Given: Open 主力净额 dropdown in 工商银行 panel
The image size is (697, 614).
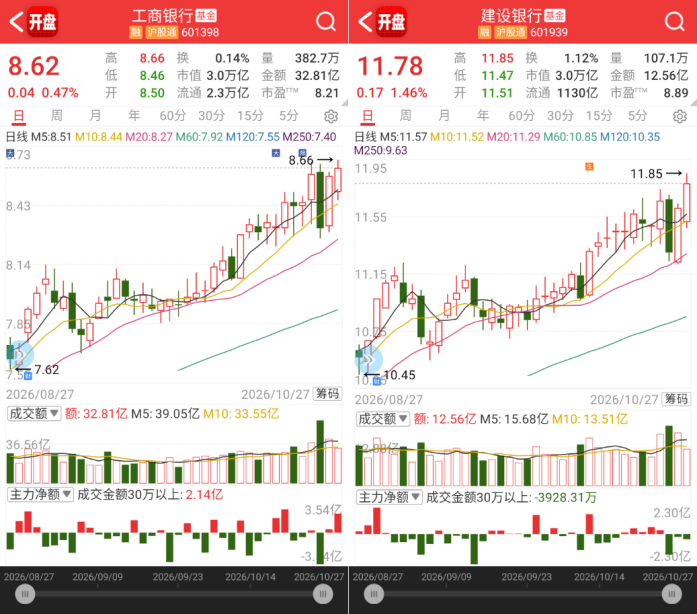Looking at the screenshot, I should (x=40, y=494).
